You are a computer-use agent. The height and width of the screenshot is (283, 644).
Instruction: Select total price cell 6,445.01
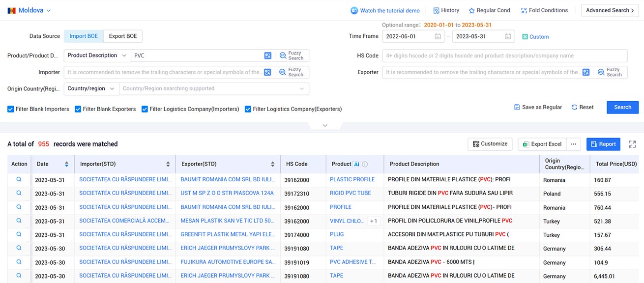tap(606, 276)
